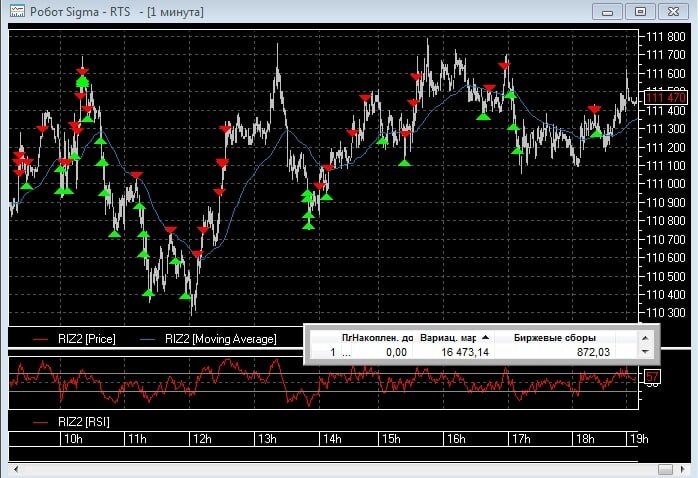Select the RIZ2 [Moving Average] legend entry
Screen dimensions: 698x478
pos(208,339)
